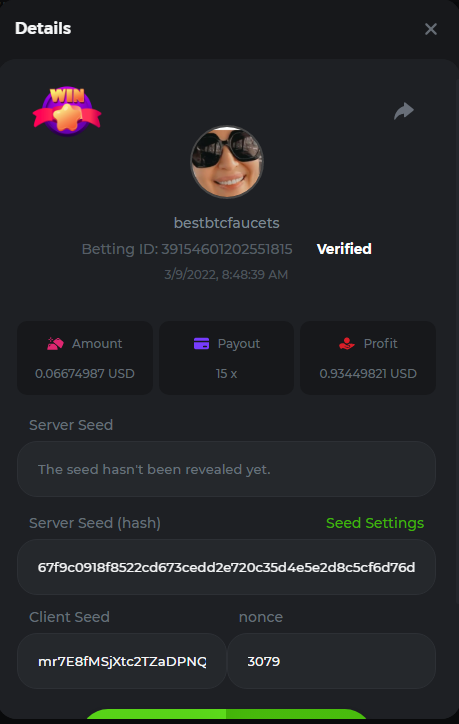
Task: Click the Verified label
Action: point(344,249)
